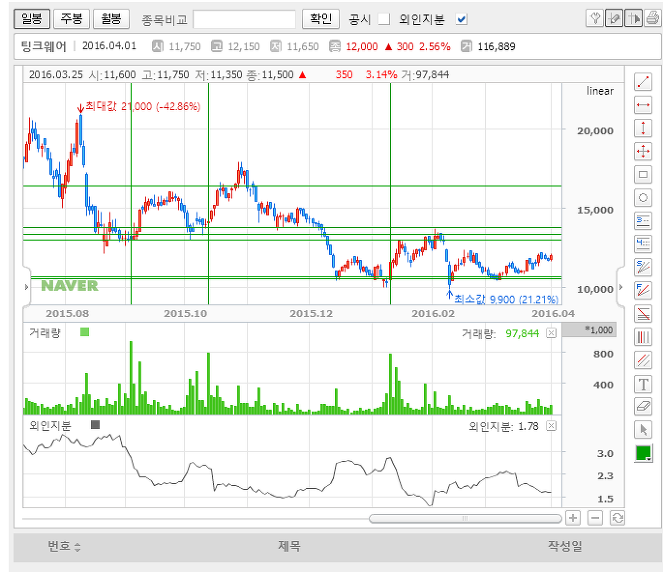
Task: Close the 거래량 volume indicator panel
Action: pyautogui.click(x=551, y=333)
